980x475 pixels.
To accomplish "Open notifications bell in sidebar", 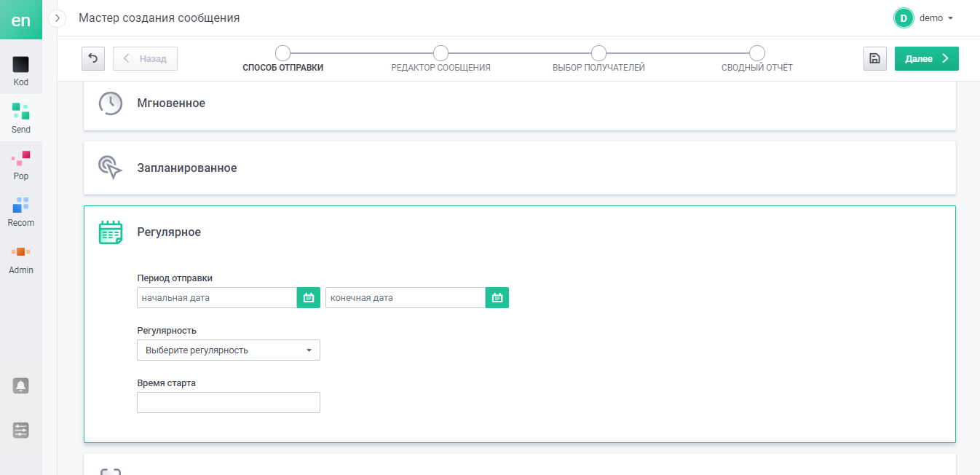I will 21,386.
